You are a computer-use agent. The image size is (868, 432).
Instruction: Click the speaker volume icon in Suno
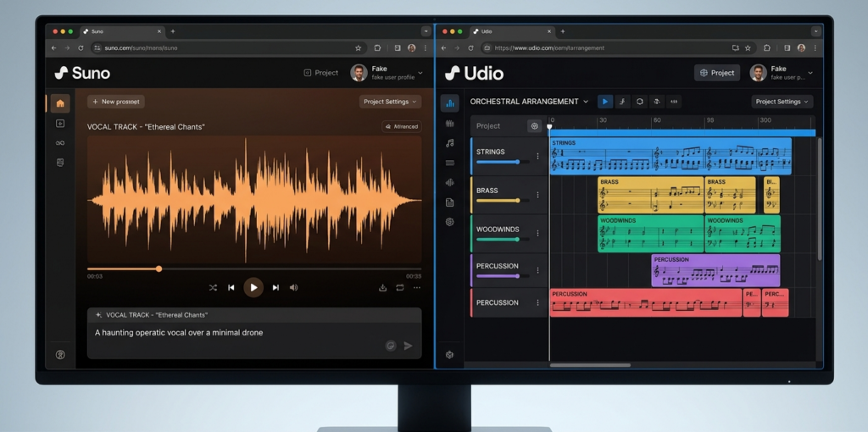tap(294, 288)
